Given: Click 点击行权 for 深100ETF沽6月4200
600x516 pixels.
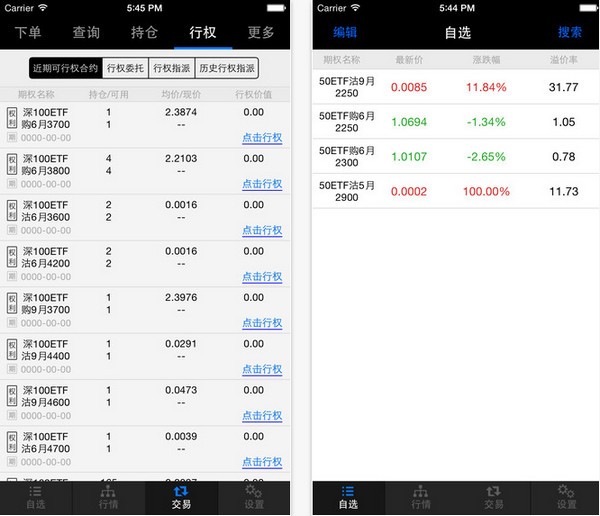Looking at the screenshot, I should click(262, 276).
